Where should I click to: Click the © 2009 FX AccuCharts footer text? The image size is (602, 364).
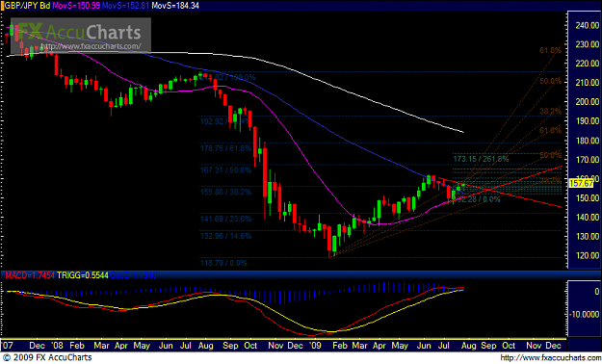47,357
